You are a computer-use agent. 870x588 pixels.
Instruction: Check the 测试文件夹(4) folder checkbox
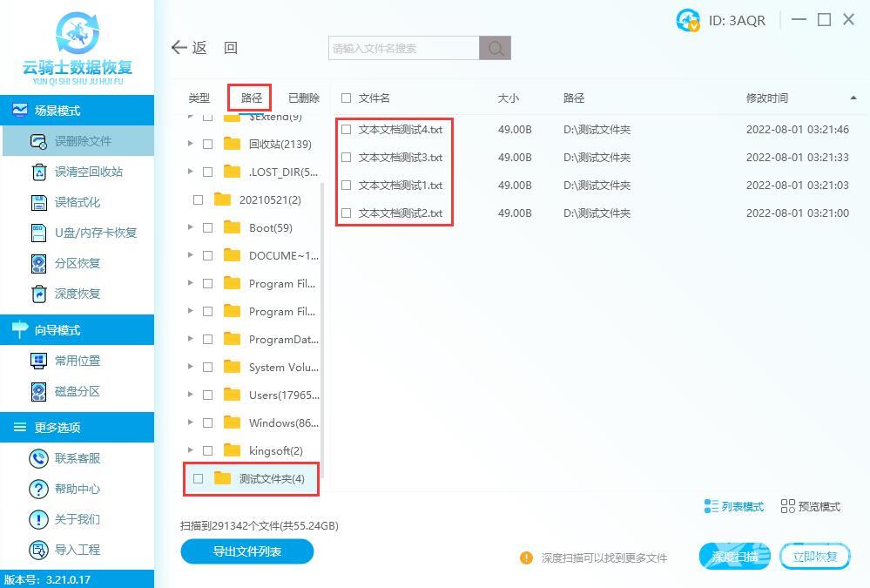198,478
